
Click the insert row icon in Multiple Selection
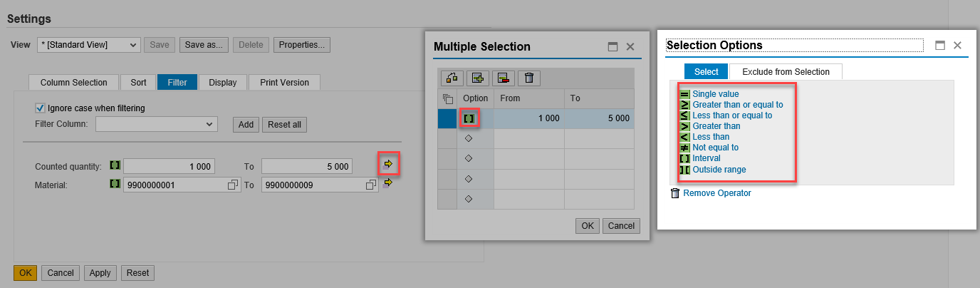pos(476,78)
